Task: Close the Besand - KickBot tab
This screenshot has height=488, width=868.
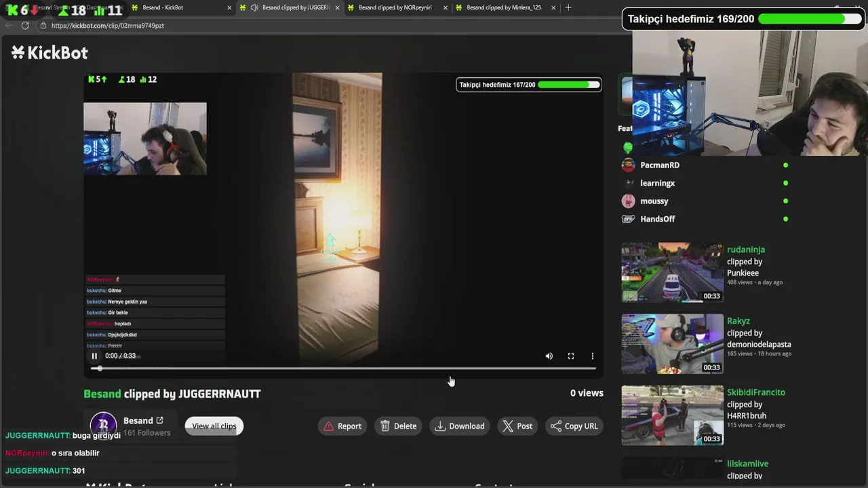Action: click(229, 7)
